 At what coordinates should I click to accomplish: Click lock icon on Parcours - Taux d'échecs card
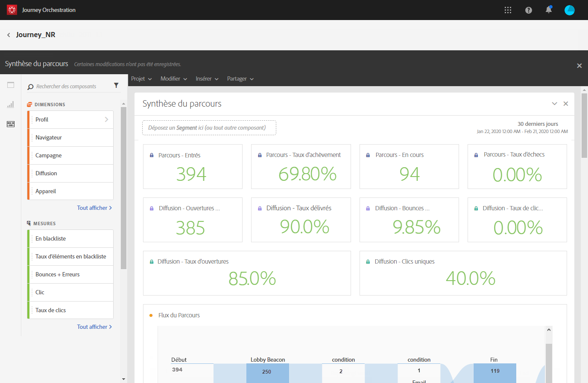point(476,155)
